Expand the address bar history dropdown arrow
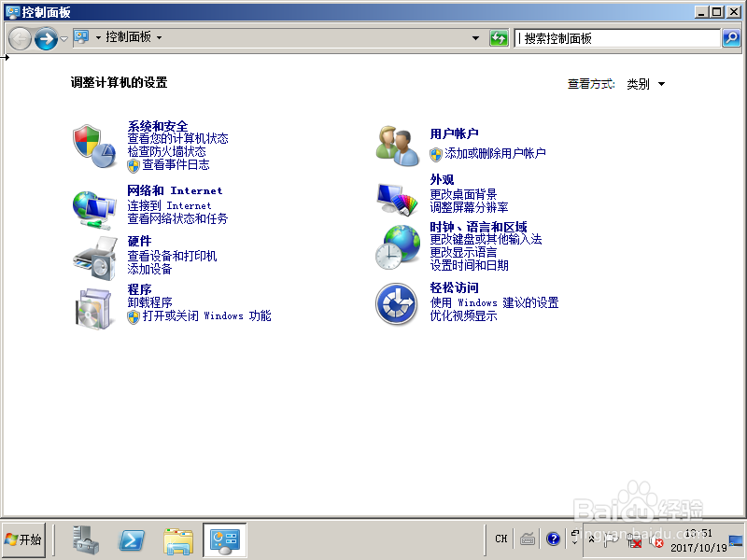The width and height of the screenshot is (747, 560). 475,38
